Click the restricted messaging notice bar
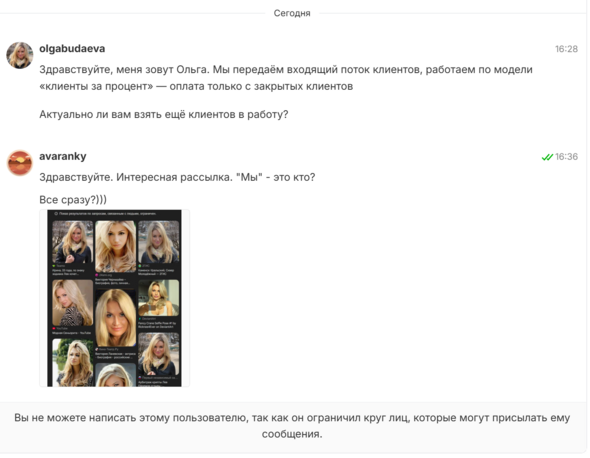This screenshot has height=458, width=590. (292, 426)
